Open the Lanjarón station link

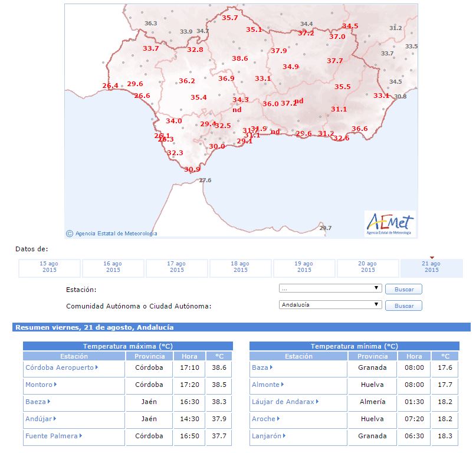pyautogui.click(x=267, y=436)
